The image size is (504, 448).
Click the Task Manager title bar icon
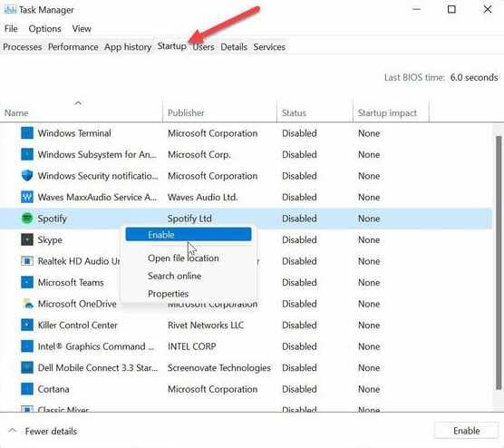10,10
